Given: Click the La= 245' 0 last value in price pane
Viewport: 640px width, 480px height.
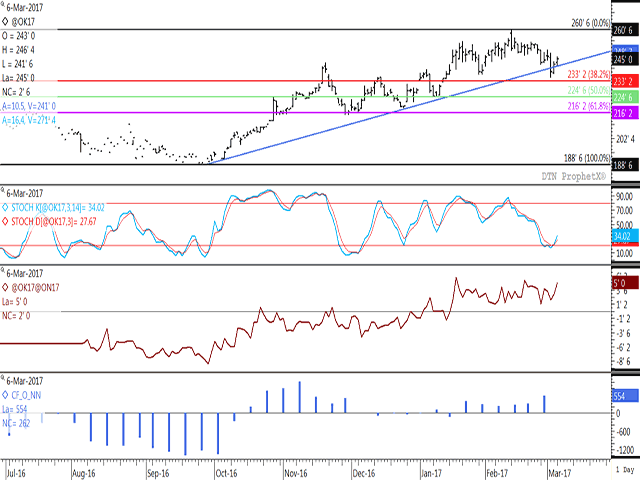Looking at the screenshot, I should coord(18,78).
